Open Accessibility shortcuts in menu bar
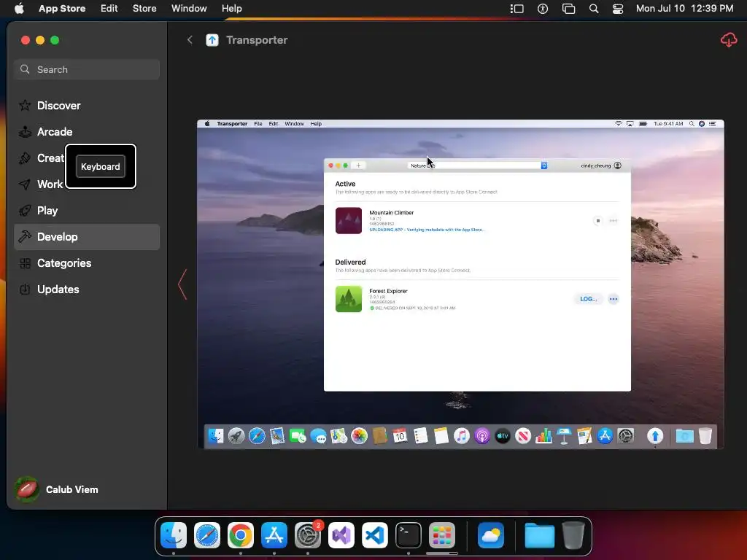Viewport: 747px width, 560px height. (x=543, y=8)
